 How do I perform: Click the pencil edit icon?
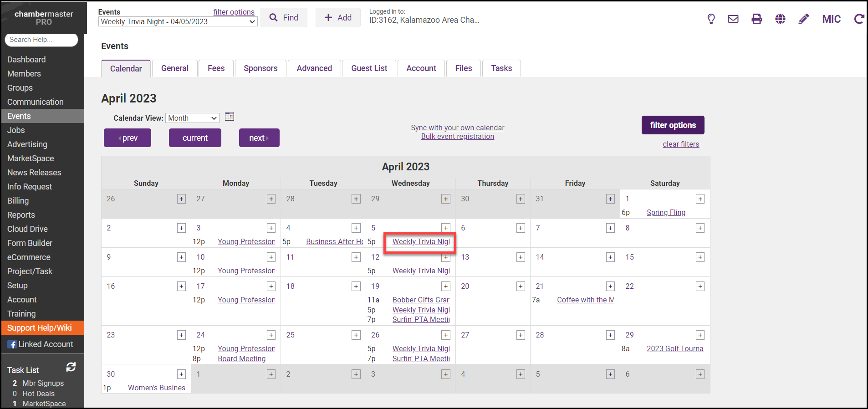click(804, 19)
